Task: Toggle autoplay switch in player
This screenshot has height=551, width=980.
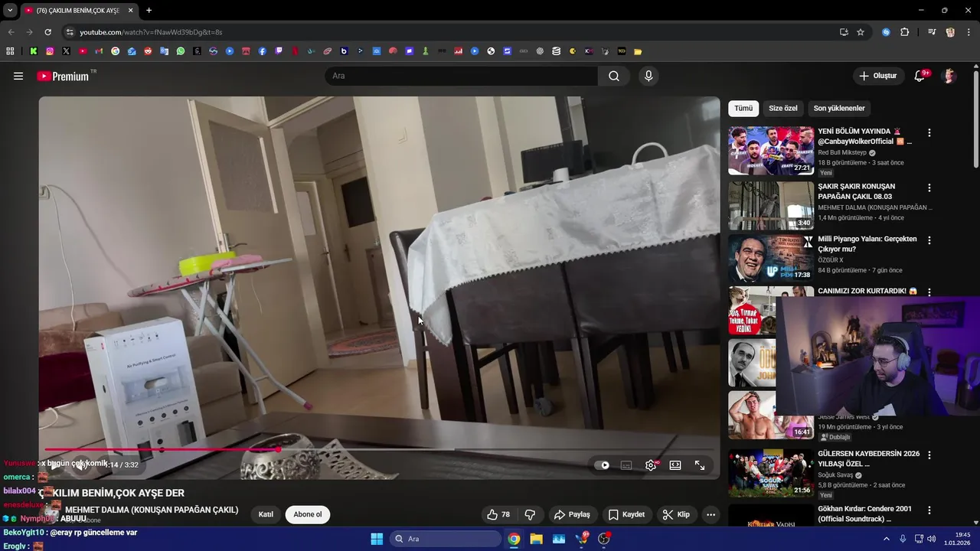Action: pos(603,465)
